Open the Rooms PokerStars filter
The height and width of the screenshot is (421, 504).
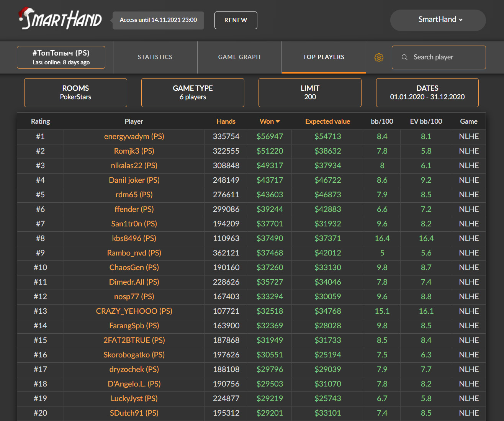tap(75, 93)
